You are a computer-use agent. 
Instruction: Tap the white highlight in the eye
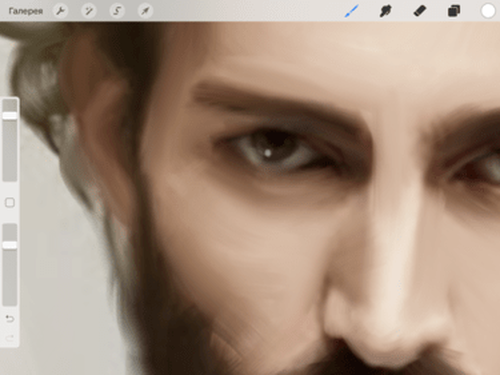[x=268, y=153]
